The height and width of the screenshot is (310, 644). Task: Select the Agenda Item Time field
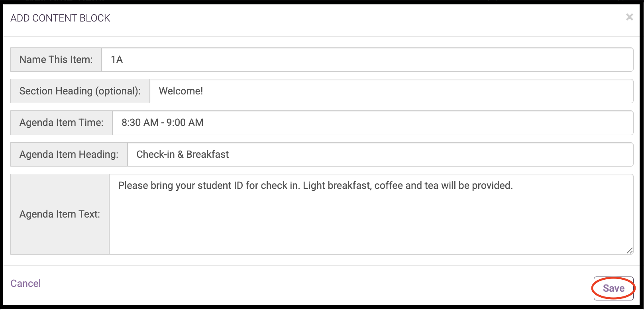click(x=373, y=123)
